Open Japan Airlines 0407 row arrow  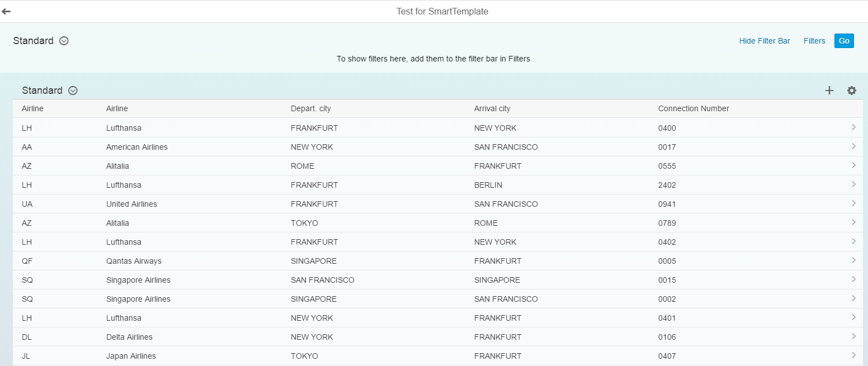(x=853, y=355)
